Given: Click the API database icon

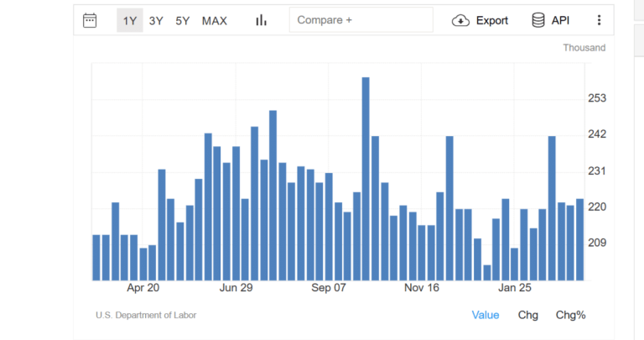Looking at the screenshot, I should point(538,20).
